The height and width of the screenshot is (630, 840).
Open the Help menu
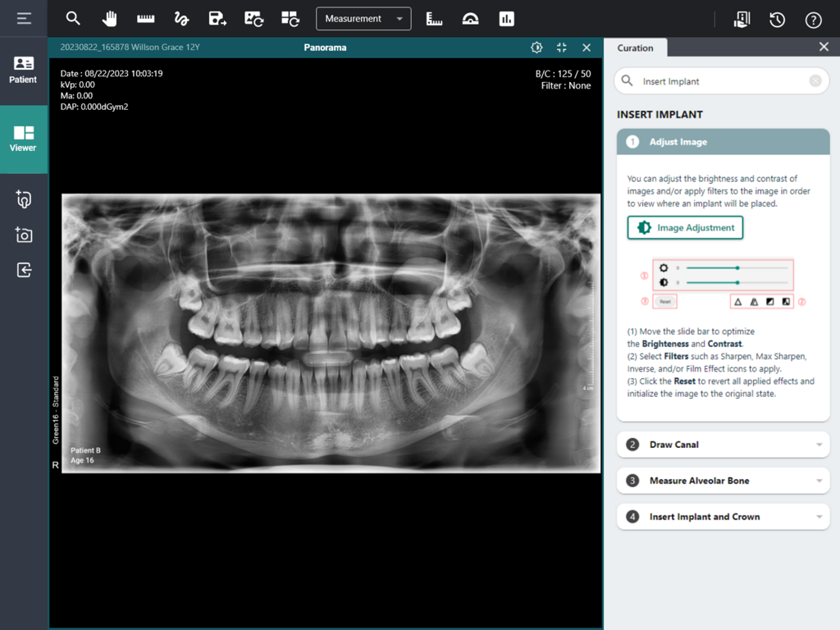point(813,18)
